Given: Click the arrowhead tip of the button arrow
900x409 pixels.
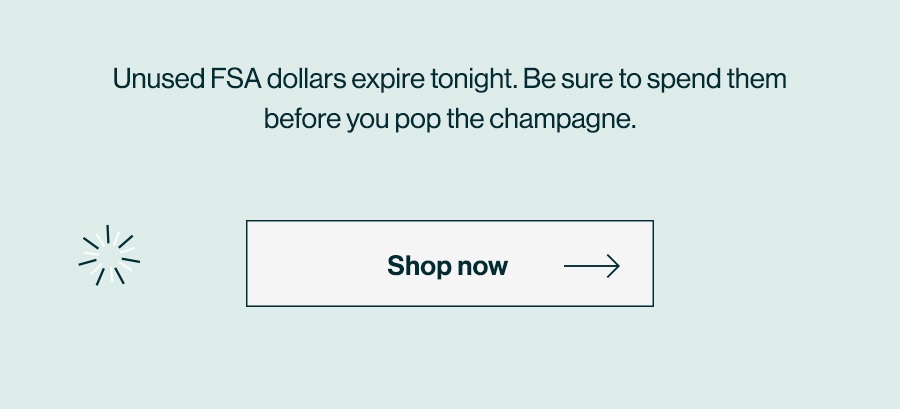Looking at the screenshot, I should pyautogui.click(x=615, y=266).
